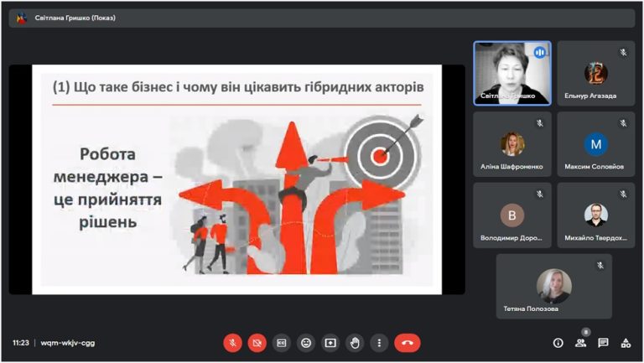Click the shared presentation slide
The width and height of the screenshot is (644, 363).
237,179
